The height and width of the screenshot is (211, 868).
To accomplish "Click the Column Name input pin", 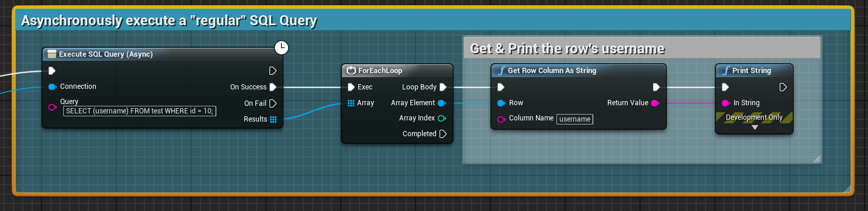I will [x=501, y=119].
